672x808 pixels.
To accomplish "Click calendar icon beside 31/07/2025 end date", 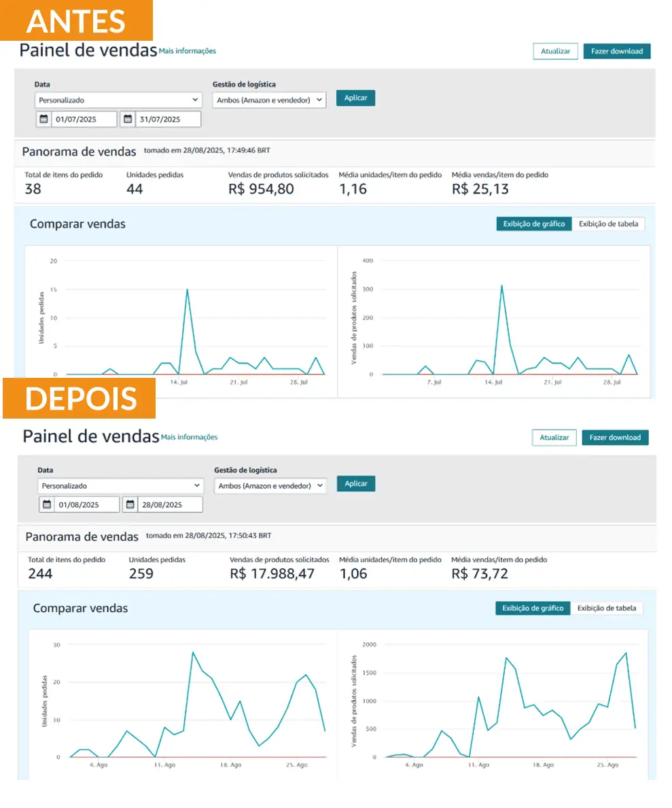I will pos(128,119).
